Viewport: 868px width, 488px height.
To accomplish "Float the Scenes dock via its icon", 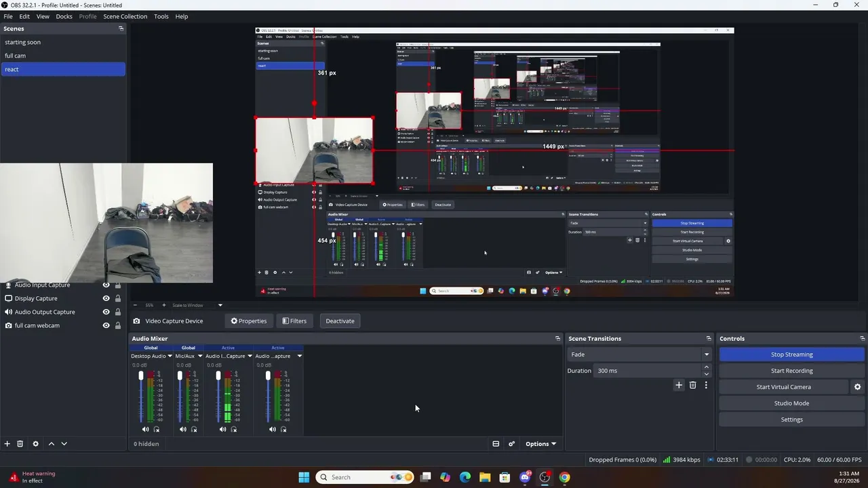I will [x=121, y=28].
